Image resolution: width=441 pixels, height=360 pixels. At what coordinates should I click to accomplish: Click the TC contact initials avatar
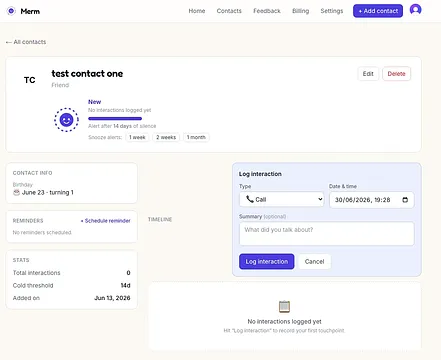click(30, 80)
